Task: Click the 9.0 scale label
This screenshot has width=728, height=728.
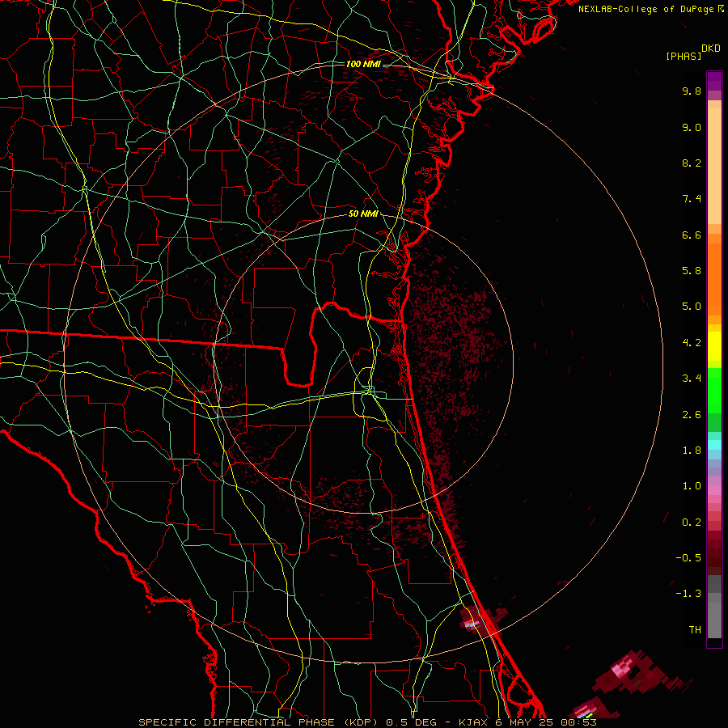Action: pyautogui.click(x=692, y=127)
